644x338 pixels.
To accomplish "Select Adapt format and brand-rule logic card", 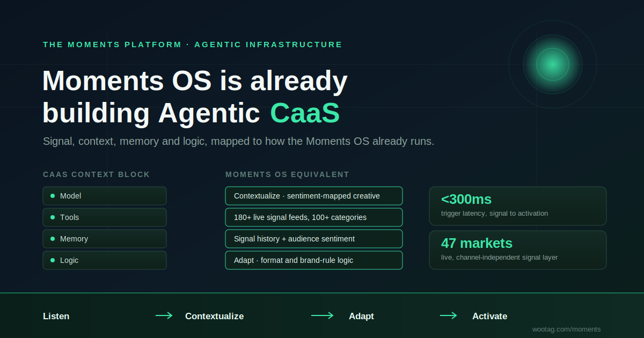I will (x=314, y=260).
